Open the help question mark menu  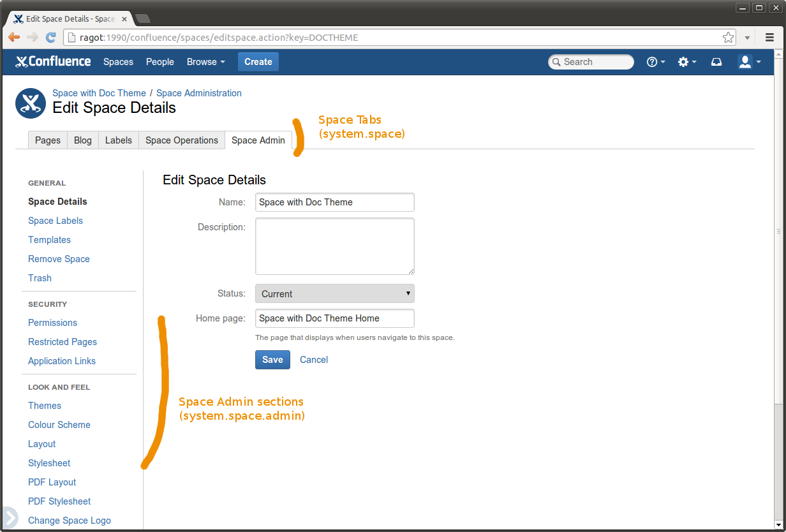655,62
